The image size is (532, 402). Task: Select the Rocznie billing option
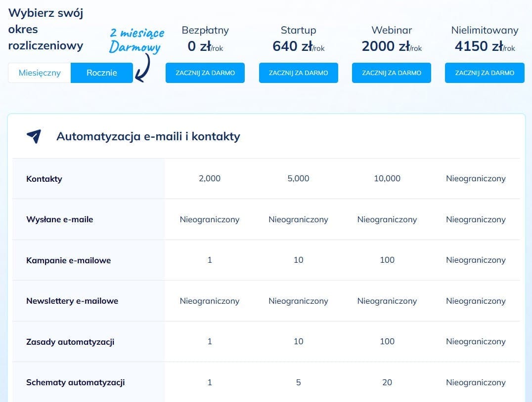101,73
